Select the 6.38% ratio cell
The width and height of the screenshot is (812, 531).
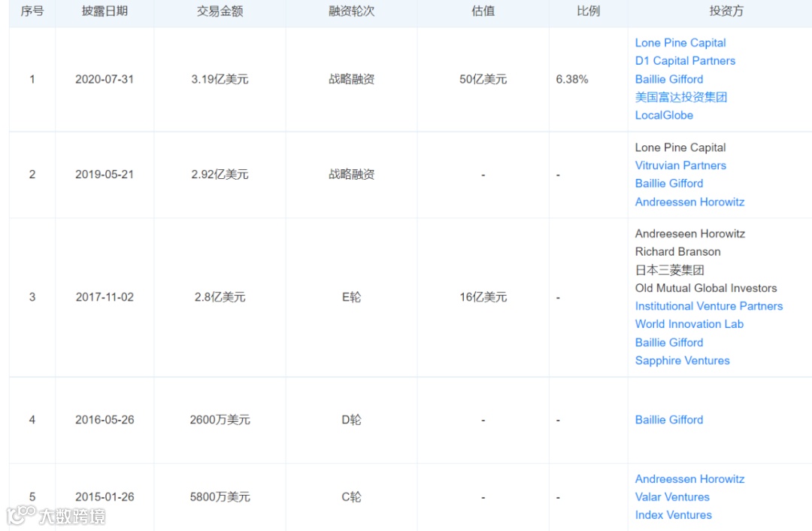(x=571, y=79)
